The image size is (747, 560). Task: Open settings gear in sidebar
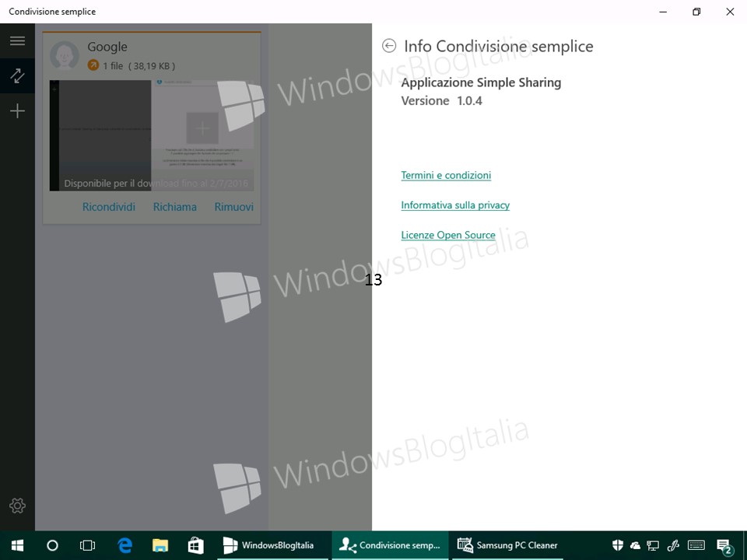17,506
